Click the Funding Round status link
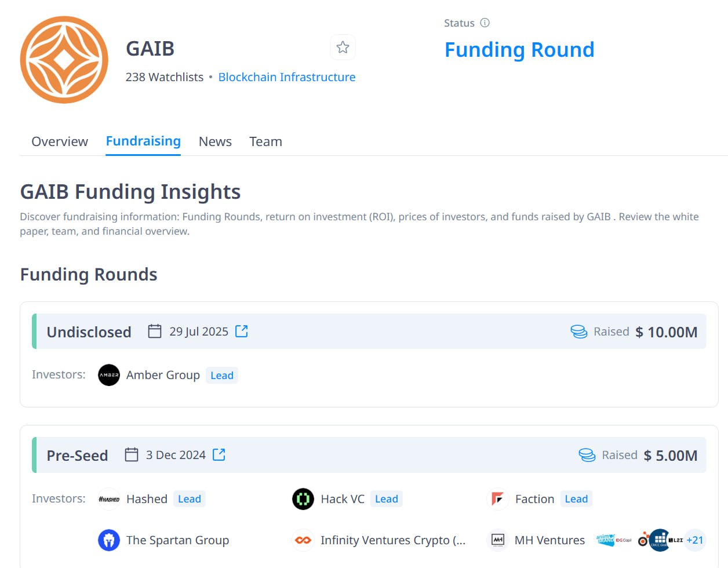 (519, 50)
